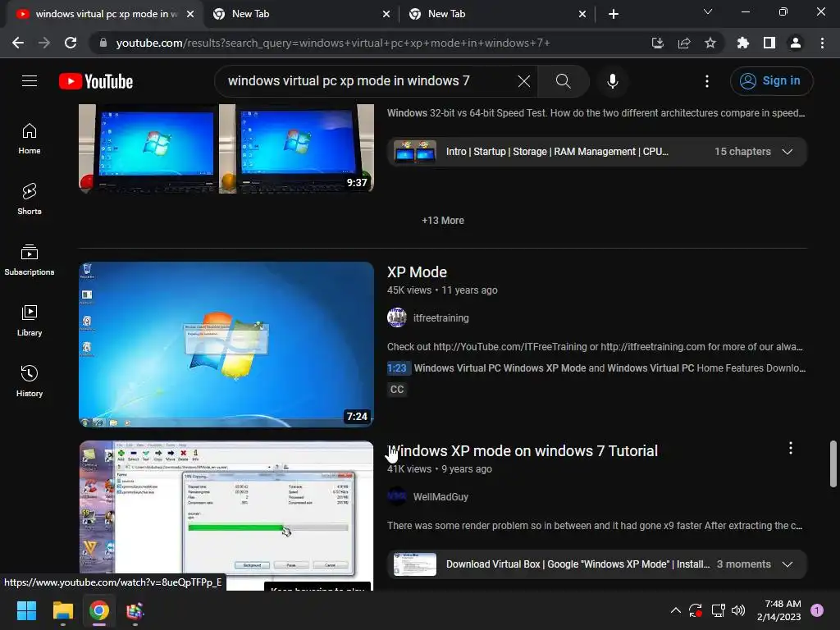Screen dimensions: 840x630
Task: Click the site lock icon in the address bar
Action: pyautogui.click(x=103, y=43)
